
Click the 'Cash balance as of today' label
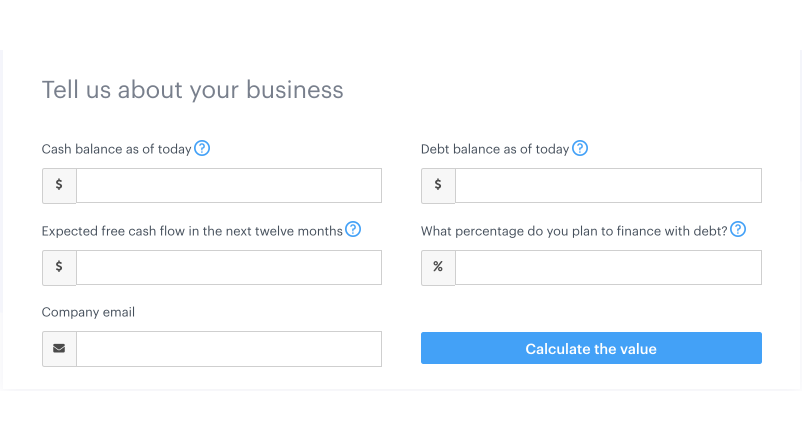click(116, 149)
